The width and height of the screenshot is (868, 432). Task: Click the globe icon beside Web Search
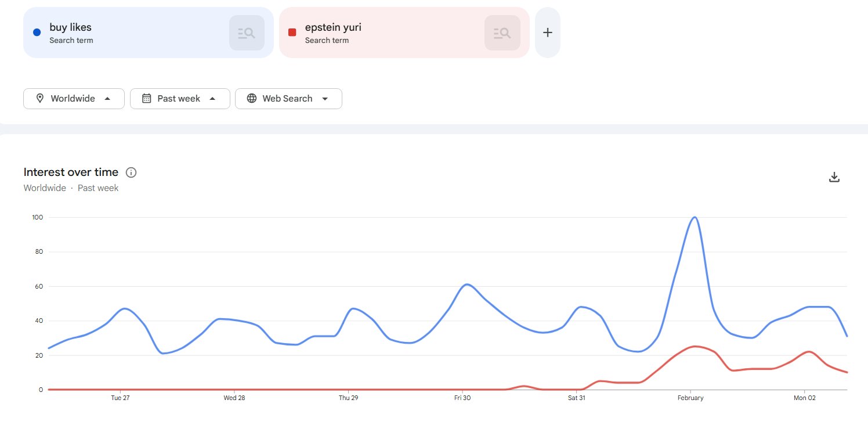(252, 99)
